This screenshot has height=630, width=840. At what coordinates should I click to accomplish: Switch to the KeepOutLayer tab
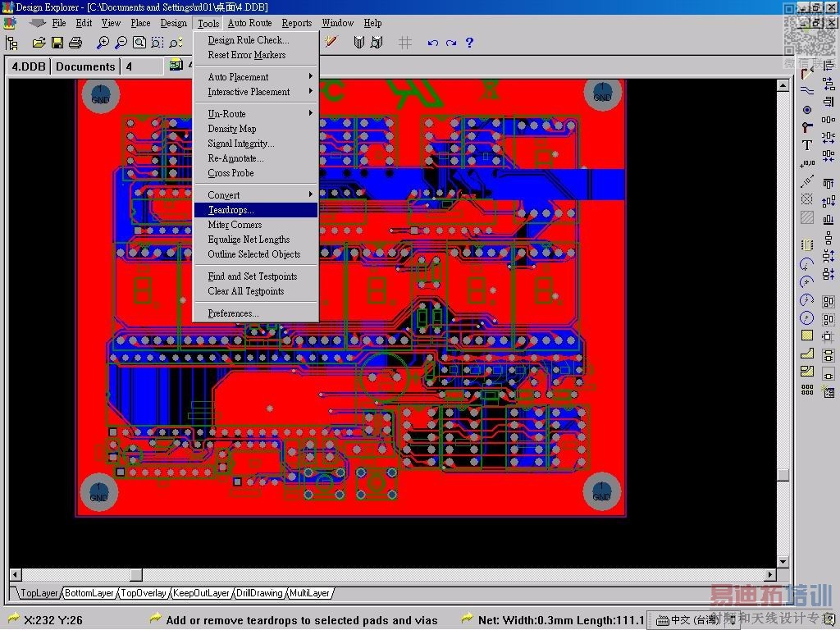point(202,593)
